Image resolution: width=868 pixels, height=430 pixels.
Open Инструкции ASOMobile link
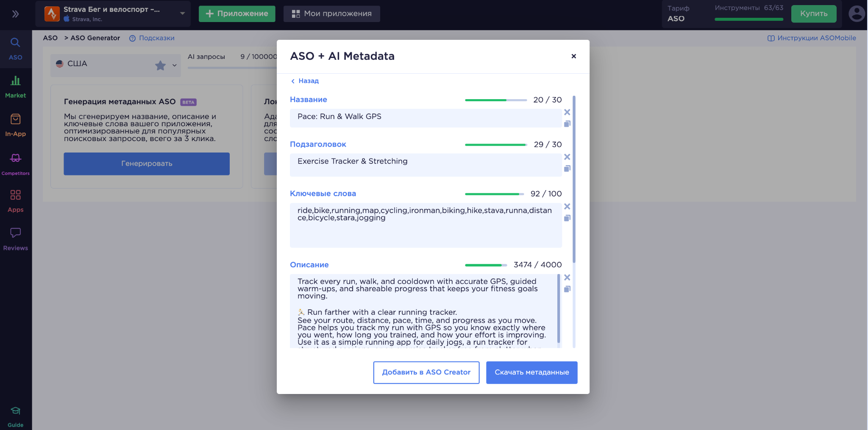(x=816, y=38)
